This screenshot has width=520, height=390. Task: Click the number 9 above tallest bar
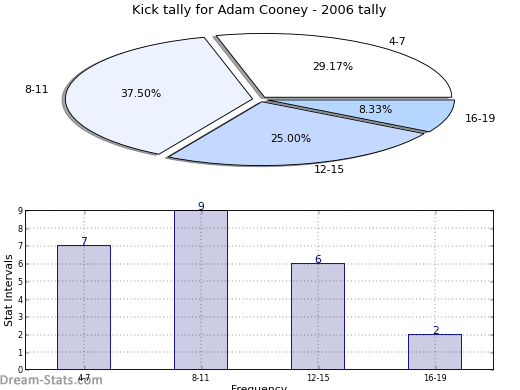point(201,206)
